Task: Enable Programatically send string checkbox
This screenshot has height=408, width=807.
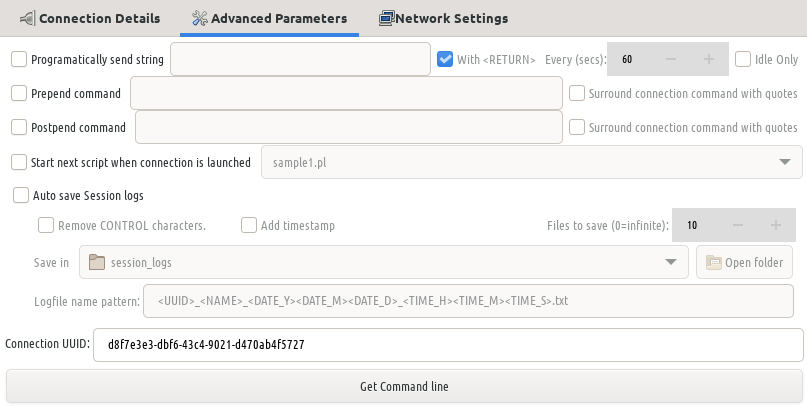Action: [19, 59]
